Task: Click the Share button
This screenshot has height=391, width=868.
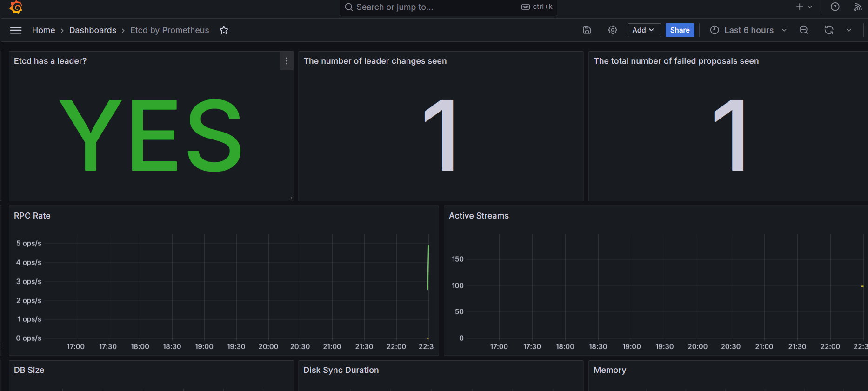Action: tap(680, 30)
